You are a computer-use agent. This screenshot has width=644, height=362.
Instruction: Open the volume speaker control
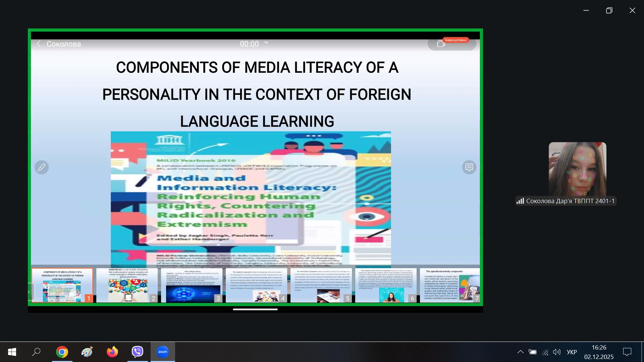tap(557, 352)
